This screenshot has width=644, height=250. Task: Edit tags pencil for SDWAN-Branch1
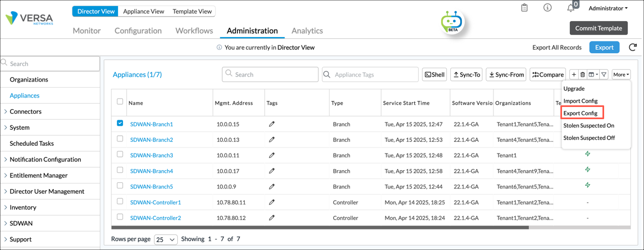point(271,124)
